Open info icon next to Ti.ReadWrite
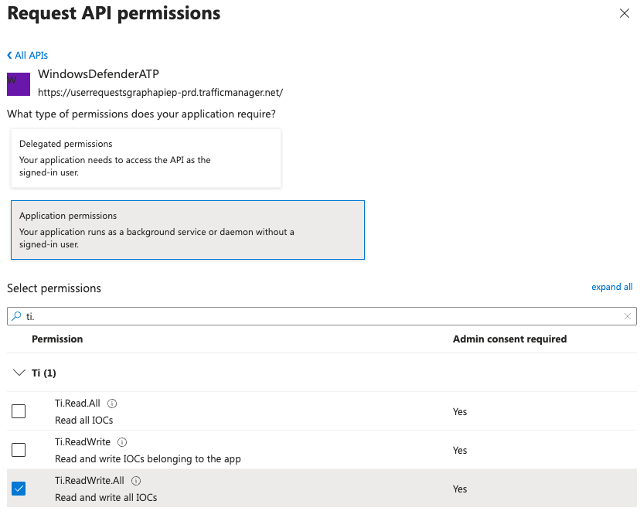 [122, 442]
